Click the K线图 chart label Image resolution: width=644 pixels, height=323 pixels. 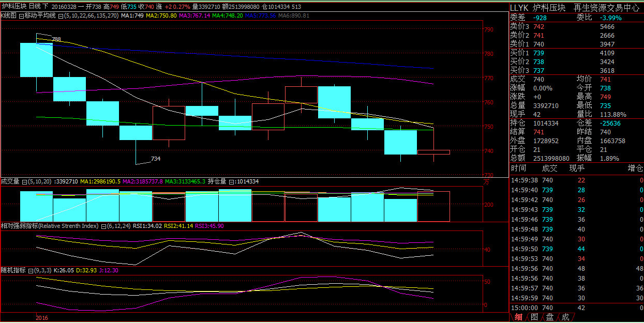[x=9, y=16]
